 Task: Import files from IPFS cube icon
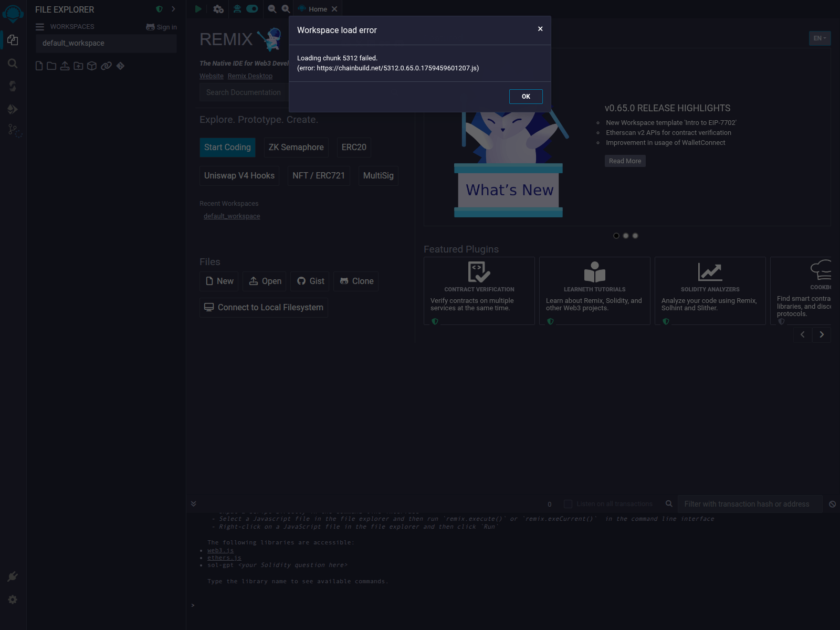coord(92,66)
